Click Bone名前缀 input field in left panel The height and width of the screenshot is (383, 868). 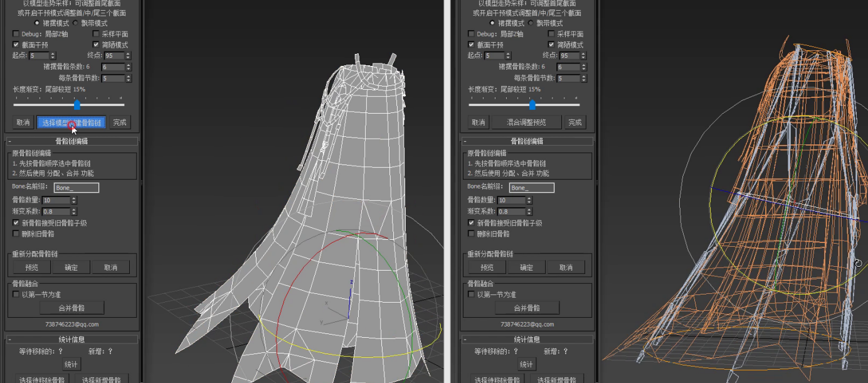pyautogui.click(x=77, y=188)
